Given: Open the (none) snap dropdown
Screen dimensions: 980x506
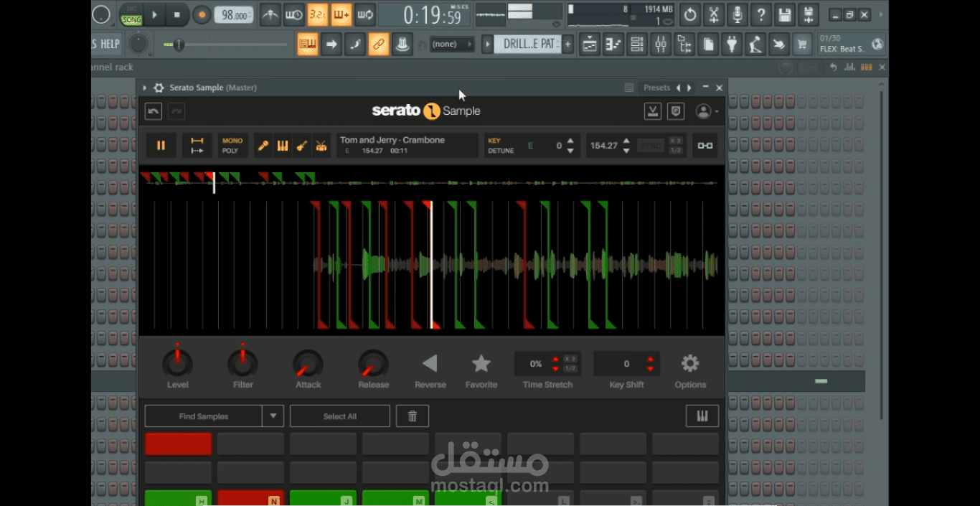Looking at the screenshot, I should [451, 44].
